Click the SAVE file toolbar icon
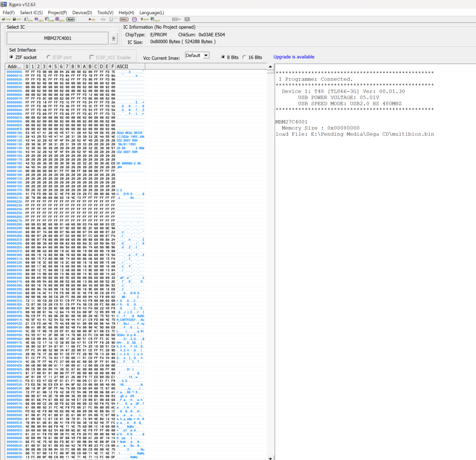 (x=17, y=19)
